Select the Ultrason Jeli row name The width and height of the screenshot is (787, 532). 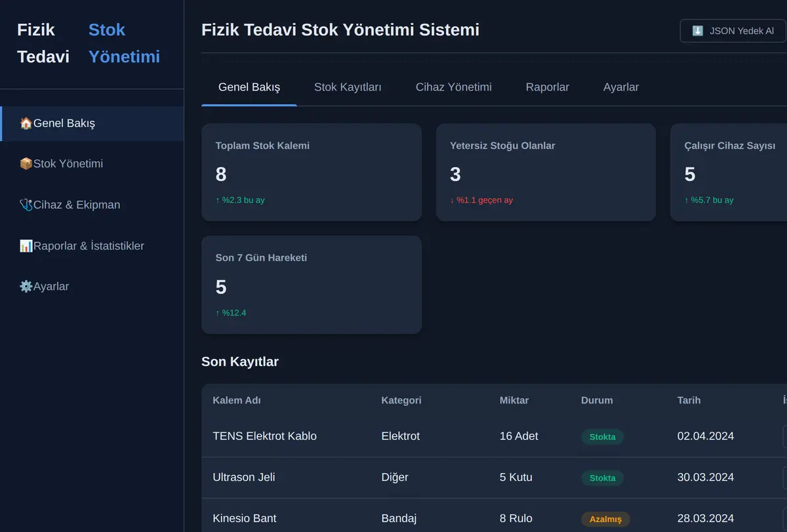pos(244,478)
